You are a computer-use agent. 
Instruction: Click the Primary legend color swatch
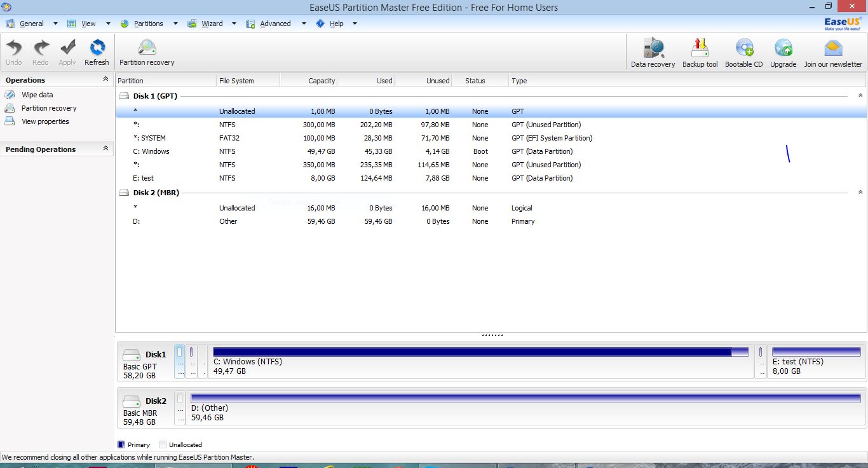click(x=121, y=444)
